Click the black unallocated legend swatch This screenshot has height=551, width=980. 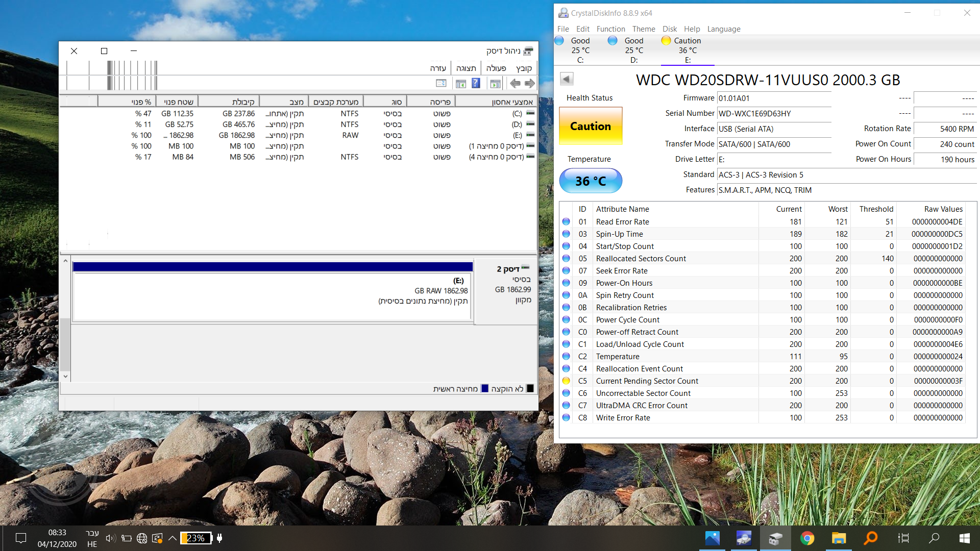(x=530, y=389)
